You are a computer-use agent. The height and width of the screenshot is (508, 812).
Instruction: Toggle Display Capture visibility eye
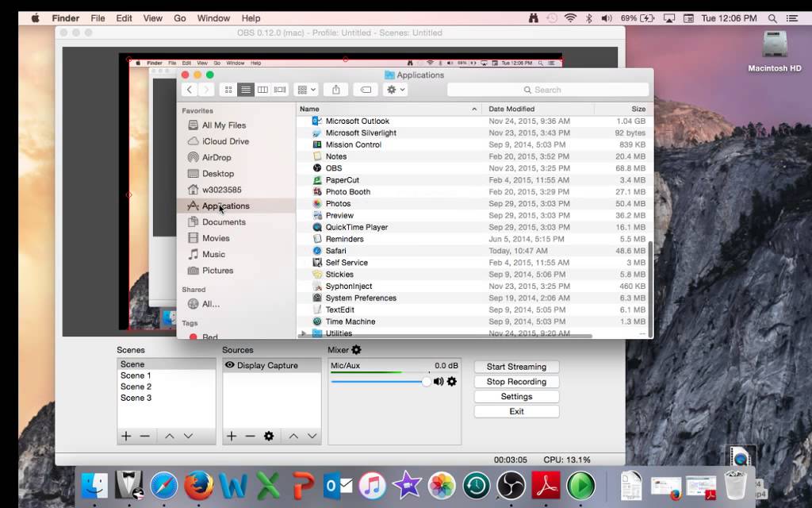(229, 365)
